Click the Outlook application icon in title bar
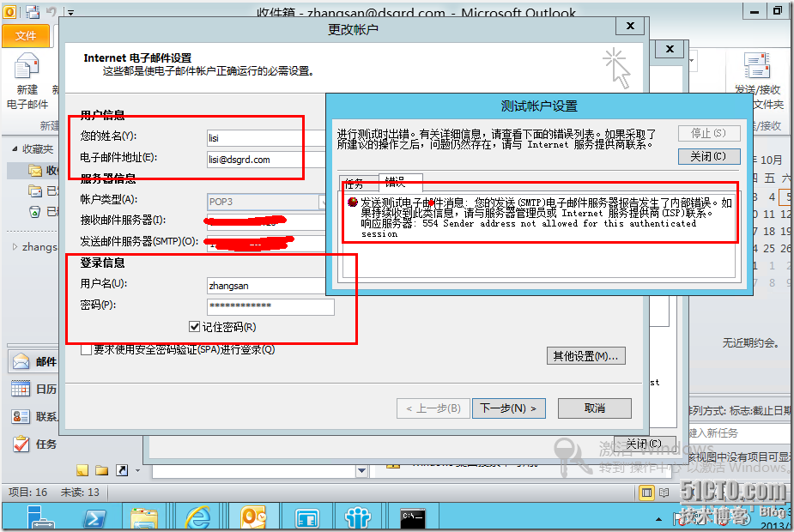The image size is (794, 532). tap(9, 11)
